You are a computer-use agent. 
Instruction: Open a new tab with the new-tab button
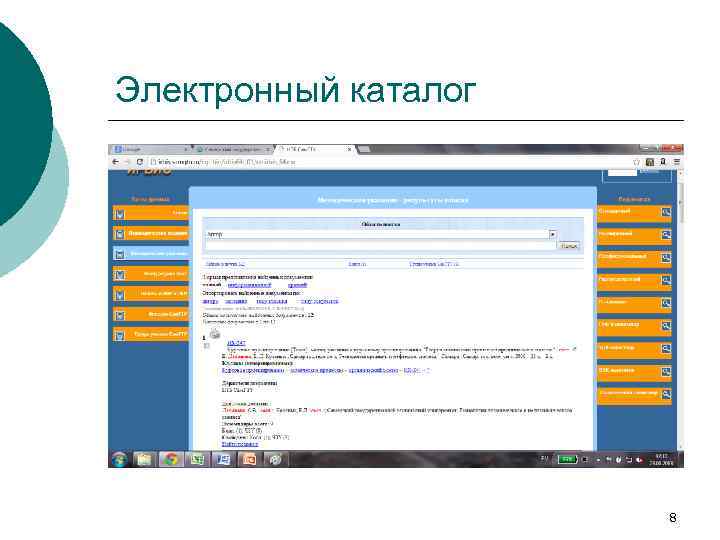coord(364,149)
